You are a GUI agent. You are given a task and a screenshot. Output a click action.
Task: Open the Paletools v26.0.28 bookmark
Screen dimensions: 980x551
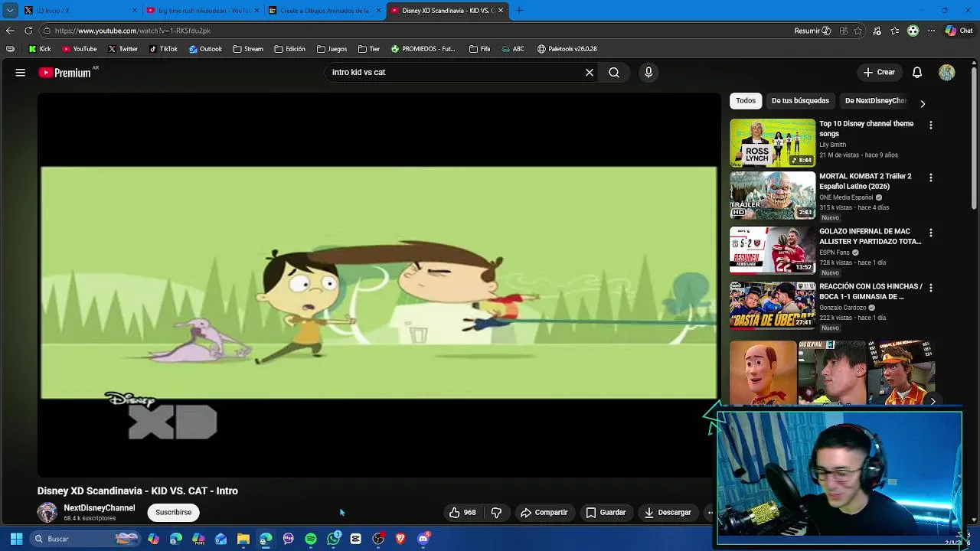pyautogui.click(x=567, y=49)
